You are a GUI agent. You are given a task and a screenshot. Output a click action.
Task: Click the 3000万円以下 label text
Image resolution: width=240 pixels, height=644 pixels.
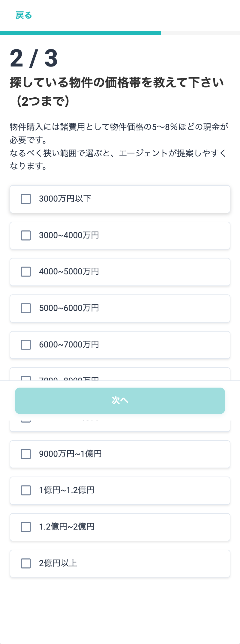(x=65, y=199)
